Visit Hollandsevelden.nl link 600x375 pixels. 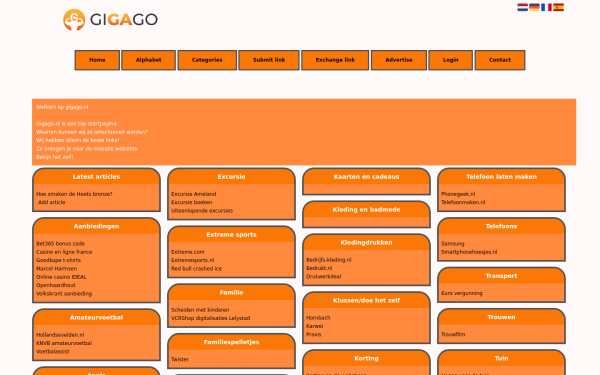pos(60,335)
